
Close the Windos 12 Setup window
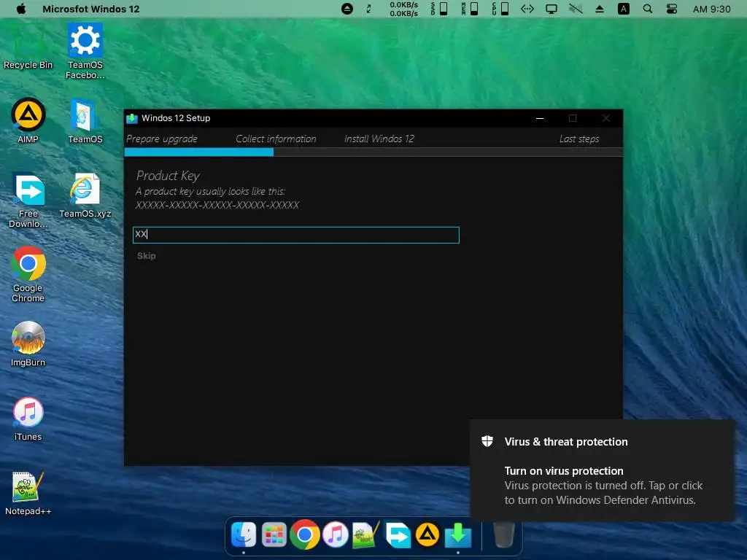tap(605, 118)
